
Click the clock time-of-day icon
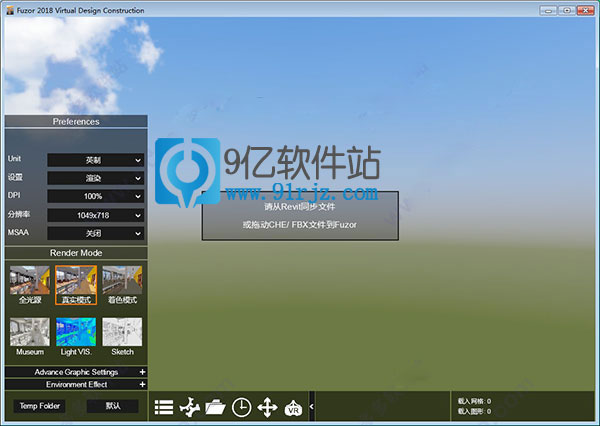point(241,407)
